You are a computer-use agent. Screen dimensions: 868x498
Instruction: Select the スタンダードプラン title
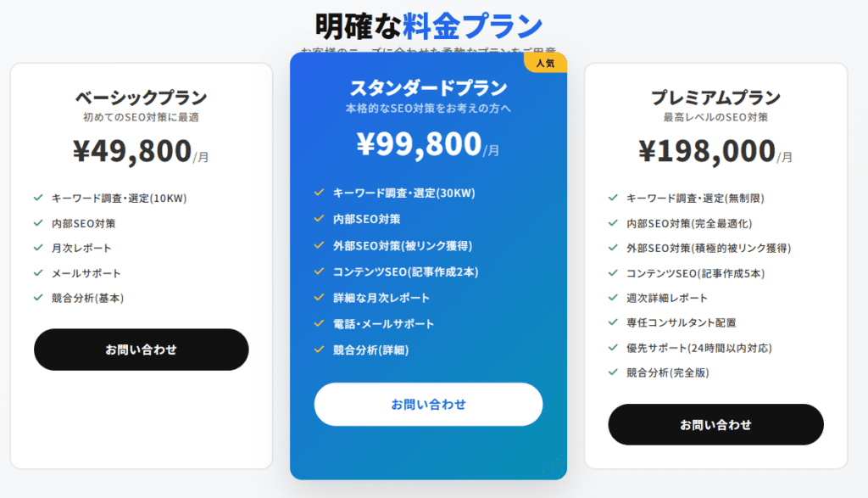[x=428, y=88]
